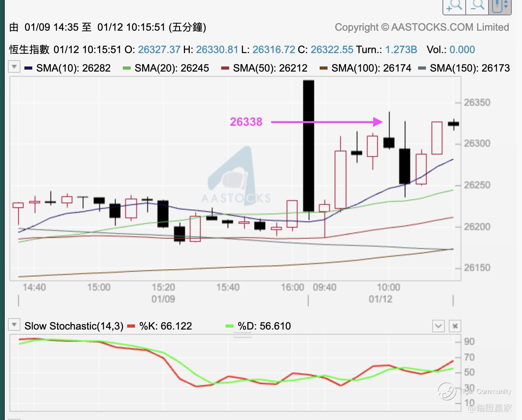Click the 26200 price axis label
The height and width of the screenshot is (420, 522).
point(477,227)
